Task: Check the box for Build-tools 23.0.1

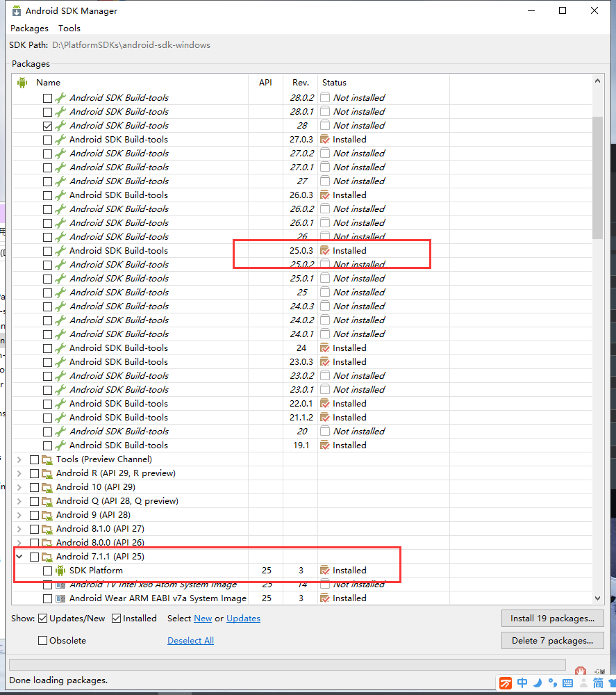Action: pos(47,390)
